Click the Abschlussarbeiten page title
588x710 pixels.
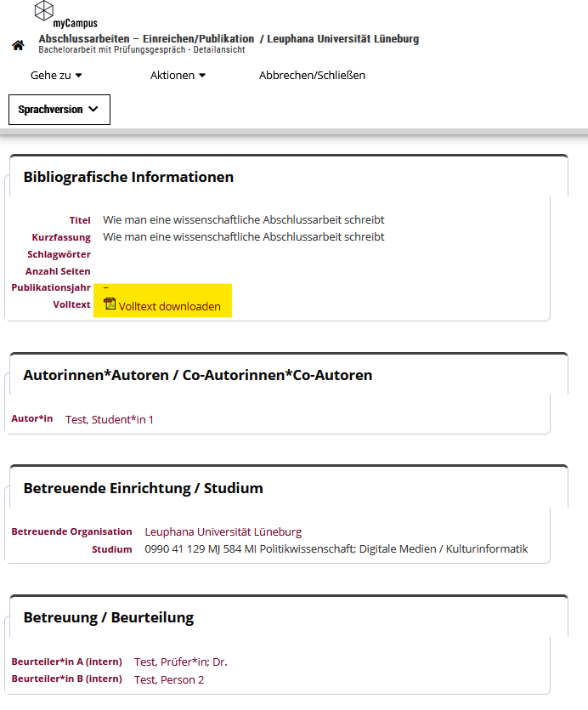tap(229, 39)
